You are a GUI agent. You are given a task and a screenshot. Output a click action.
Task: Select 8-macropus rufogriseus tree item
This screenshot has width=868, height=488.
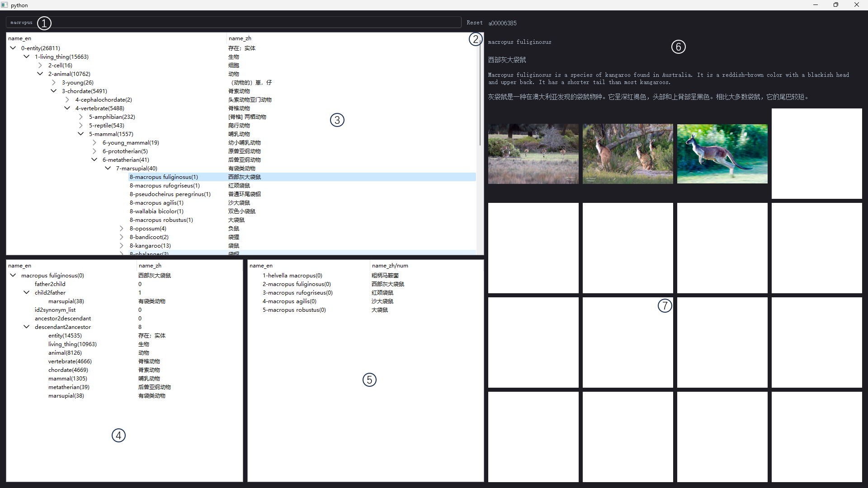click(165, 186)
